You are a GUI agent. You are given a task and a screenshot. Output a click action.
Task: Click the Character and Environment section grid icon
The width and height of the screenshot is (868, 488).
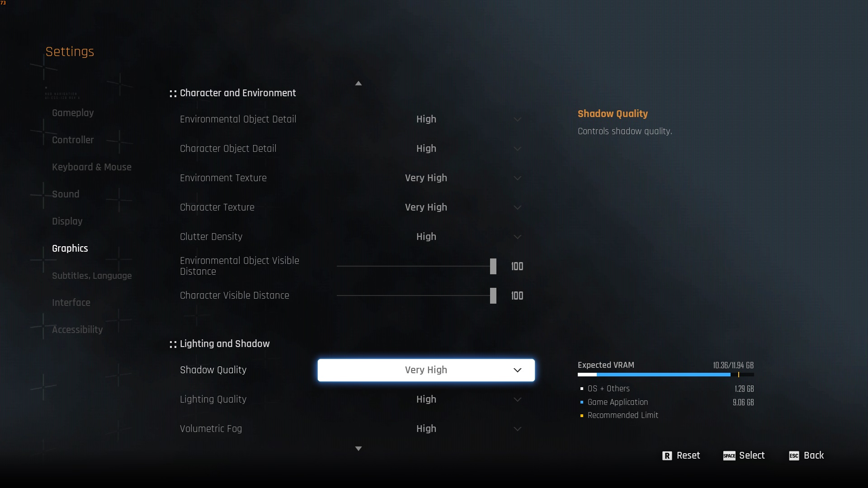pos(173,94)
